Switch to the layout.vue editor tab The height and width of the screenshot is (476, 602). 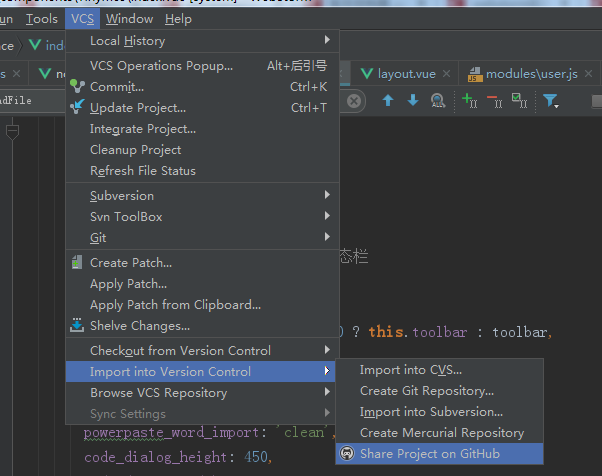(406, 73)
